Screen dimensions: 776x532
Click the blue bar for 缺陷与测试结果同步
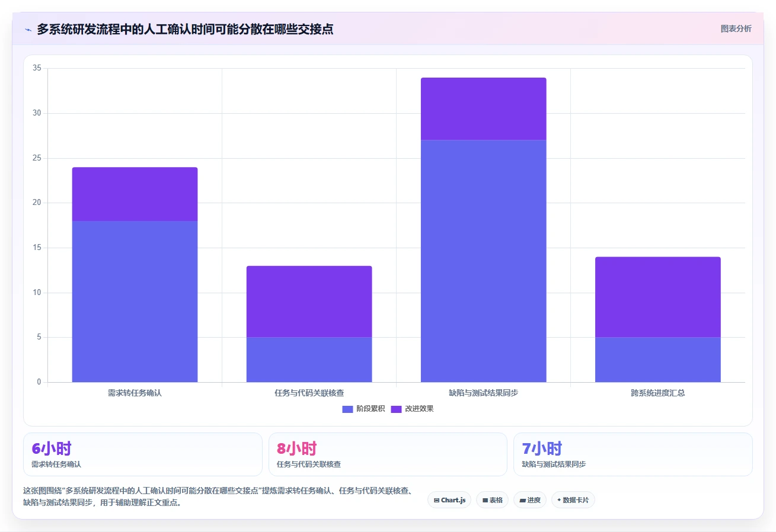click(483, 261)
